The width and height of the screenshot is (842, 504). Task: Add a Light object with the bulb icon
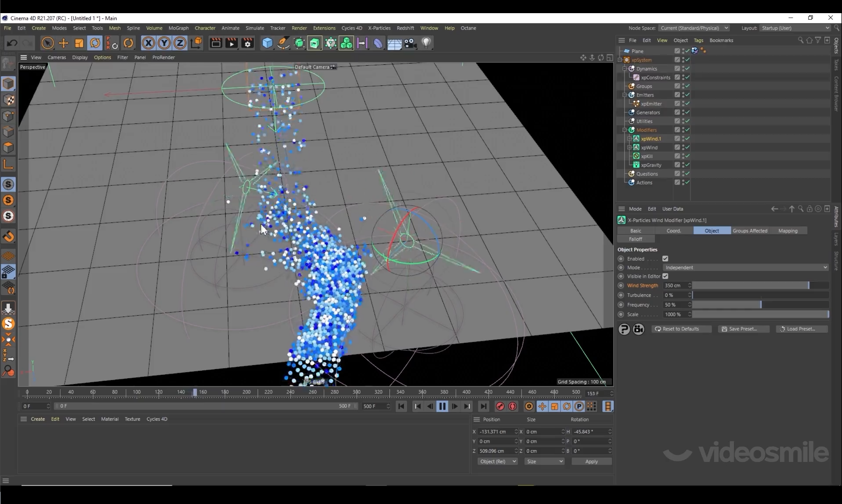tap(426, 43)
